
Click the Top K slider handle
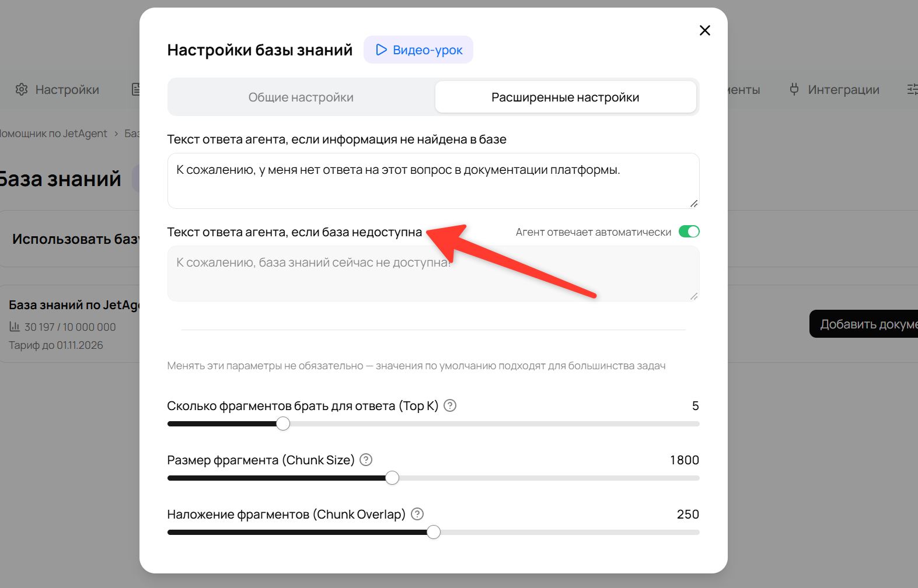click(x=283, y=423)
